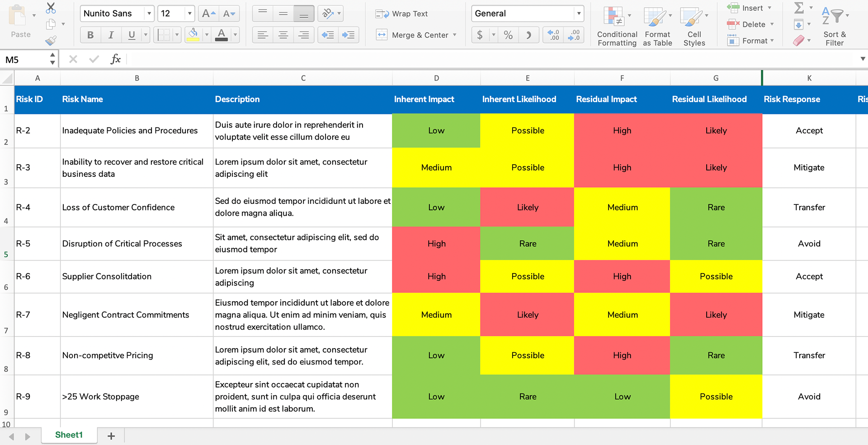Open the font color dropdown arrow
868x445 pixels.
pyautogui.click(x=235, y=35)
